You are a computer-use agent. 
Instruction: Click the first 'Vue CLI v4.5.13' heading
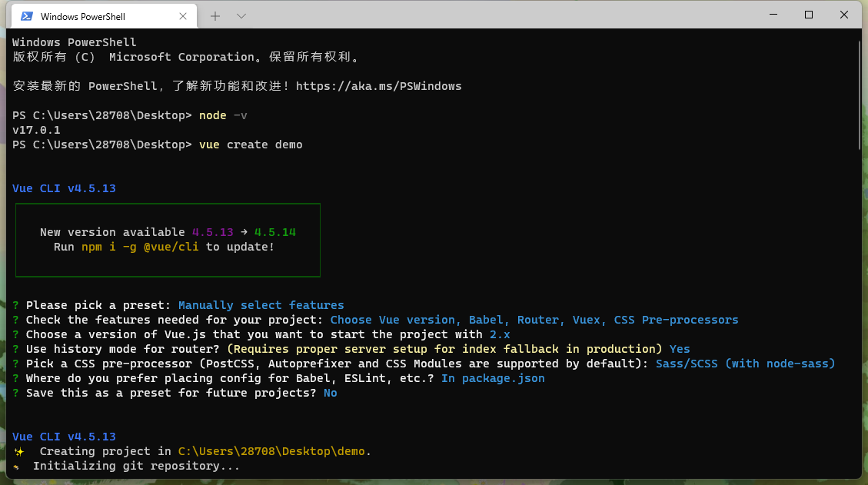pos(65,188)
